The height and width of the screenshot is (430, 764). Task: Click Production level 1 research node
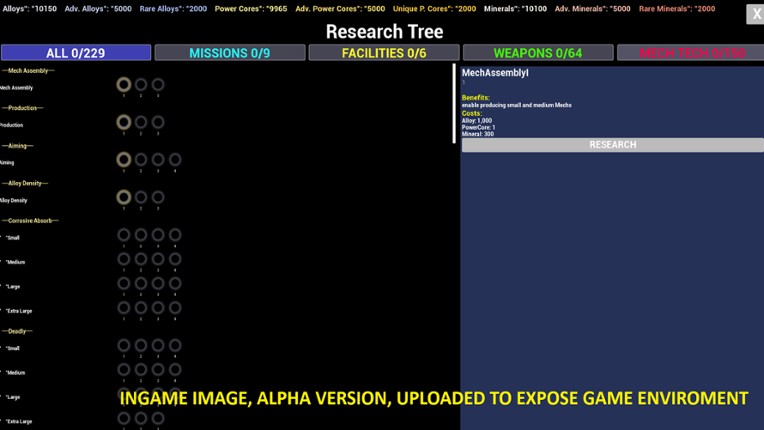point(124,122)
